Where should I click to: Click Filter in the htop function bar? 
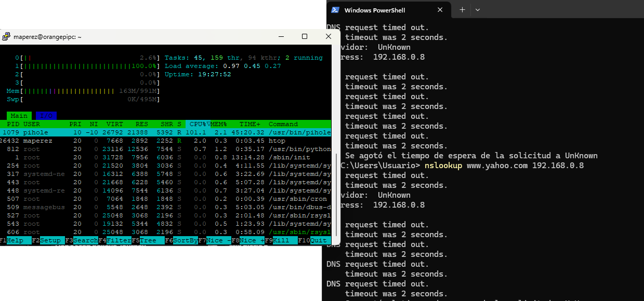119,240
